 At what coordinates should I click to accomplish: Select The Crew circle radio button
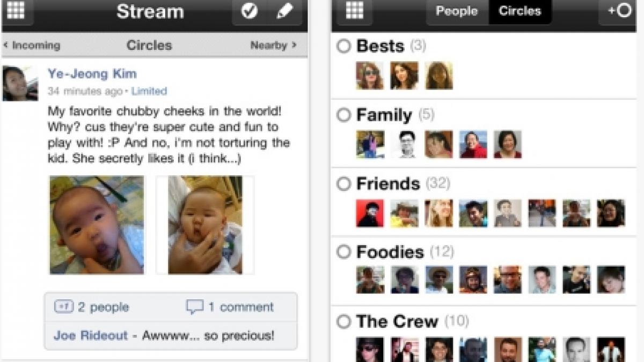coord(343,322)
